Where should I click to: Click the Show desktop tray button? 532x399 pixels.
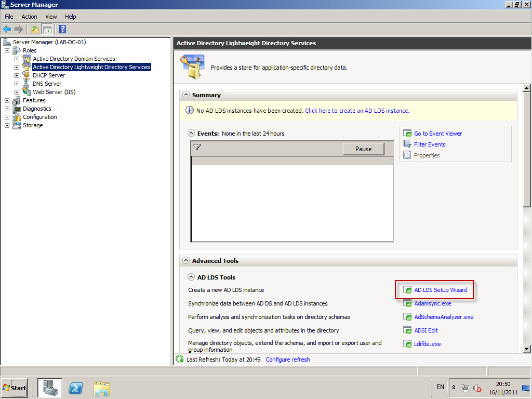pos(526,388)
